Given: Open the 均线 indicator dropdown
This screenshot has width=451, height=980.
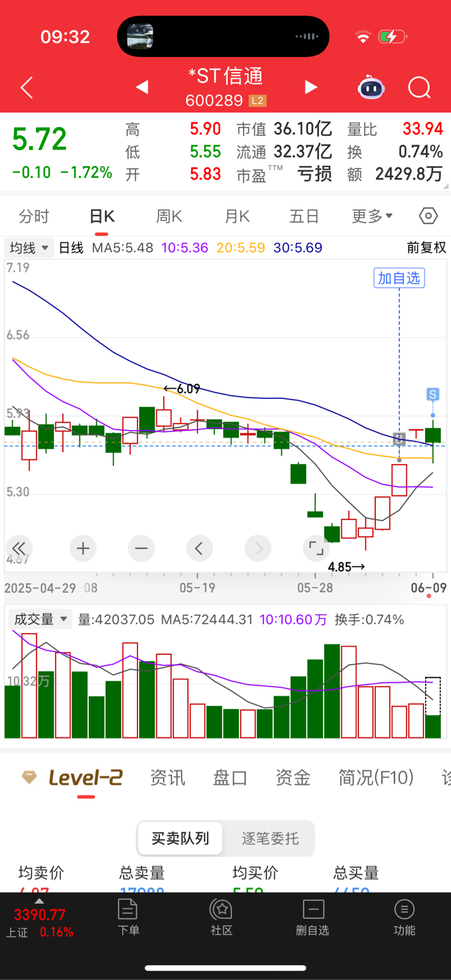Looking at the screenshot, I should tap(29, 248).
